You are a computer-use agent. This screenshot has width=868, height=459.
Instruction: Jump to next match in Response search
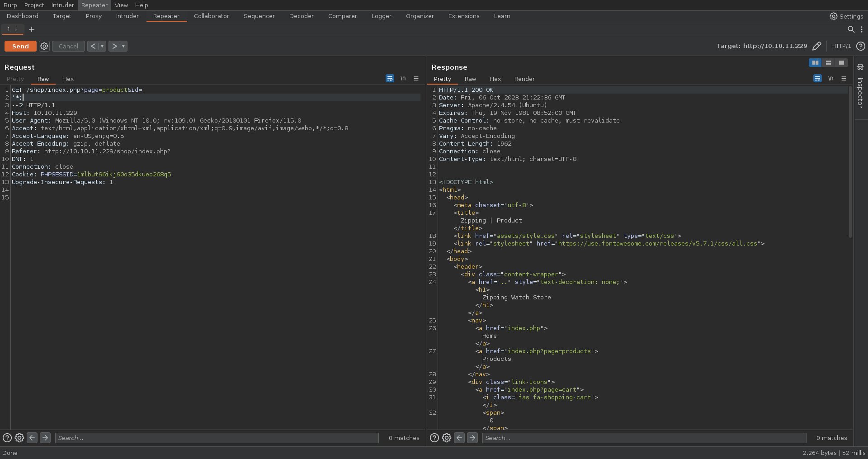tap(472, 438)
